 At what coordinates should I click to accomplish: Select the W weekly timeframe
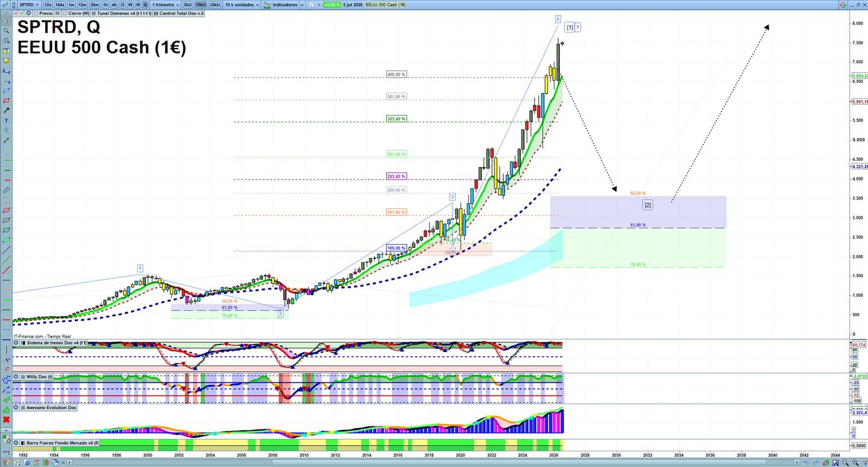[130, 5]
